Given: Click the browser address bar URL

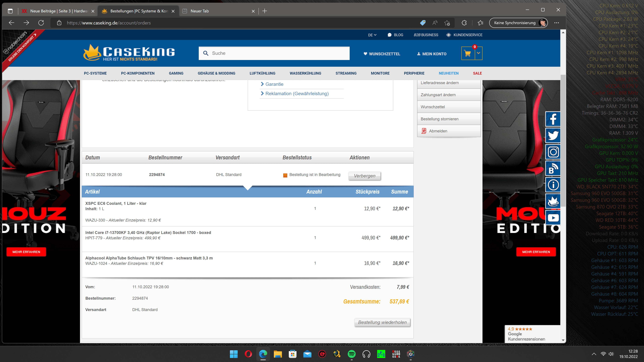Looking at the screenshot, I should coord(109,23).
